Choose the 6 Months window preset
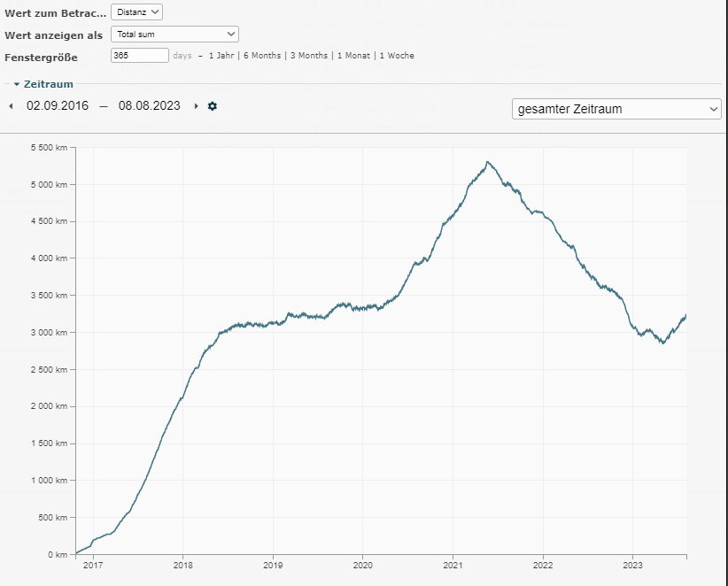 262,56
